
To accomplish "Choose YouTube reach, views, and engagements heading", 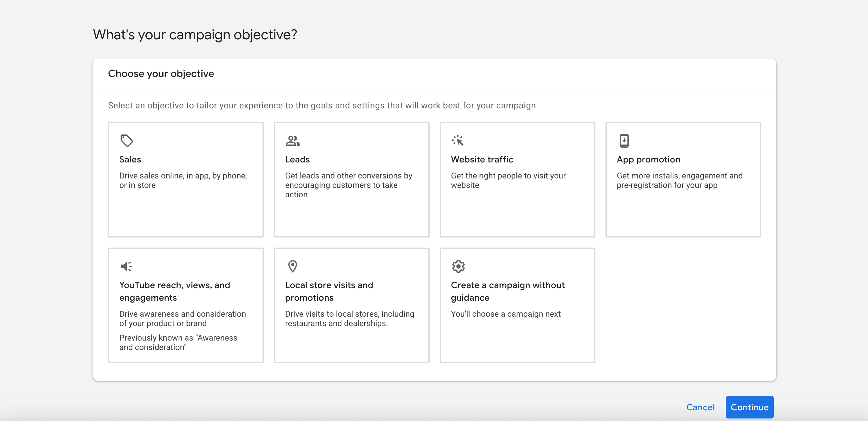I will click(x=175, y=291).
